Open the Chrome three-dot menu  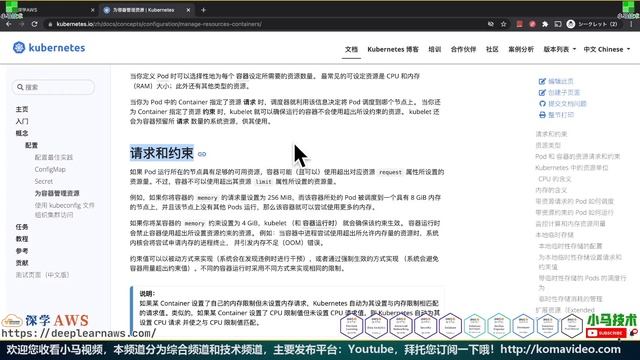tap(631, 24)
